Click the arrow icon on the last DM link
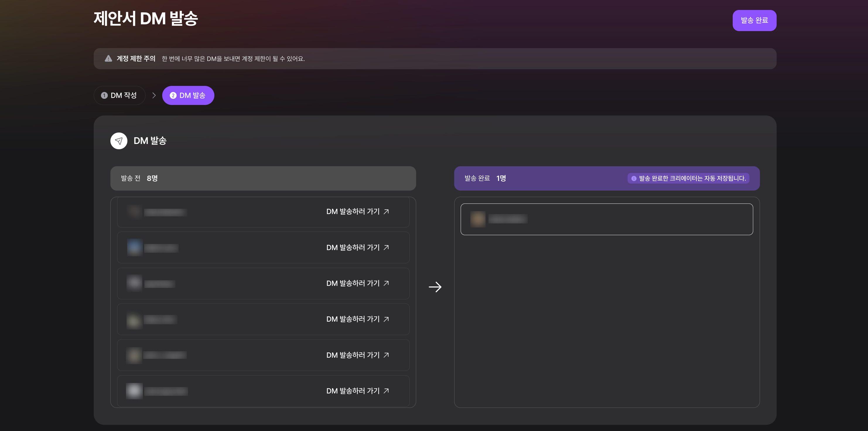The image size is (868, 431). (x=386, y=391)
